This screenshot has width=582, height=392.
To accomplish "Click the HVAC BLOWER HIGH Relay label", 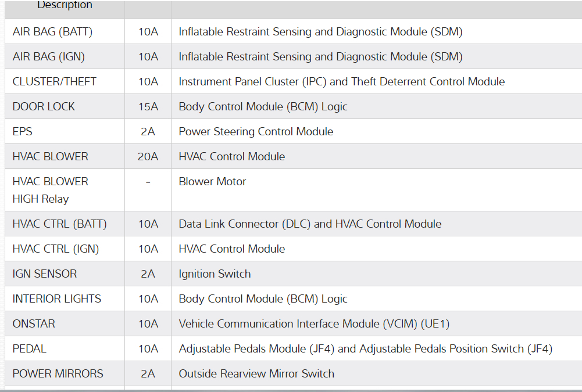I will coord(50,190).
